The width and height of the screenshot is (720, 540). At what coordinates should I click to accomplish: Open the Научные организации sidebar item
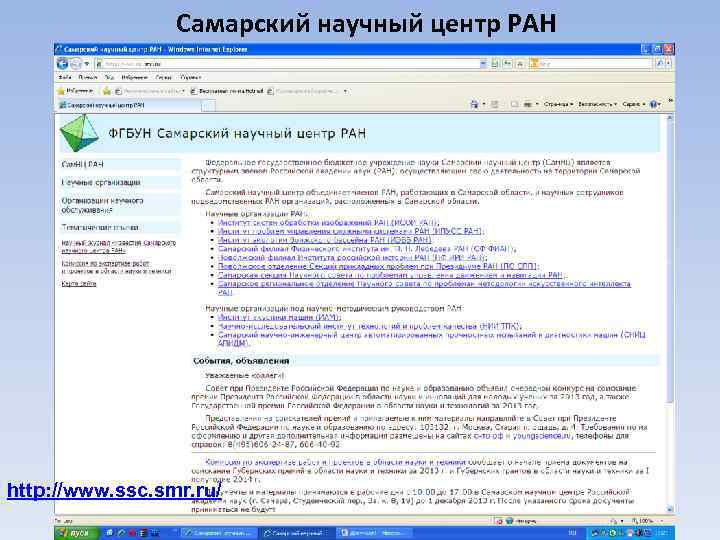[120, 182]
